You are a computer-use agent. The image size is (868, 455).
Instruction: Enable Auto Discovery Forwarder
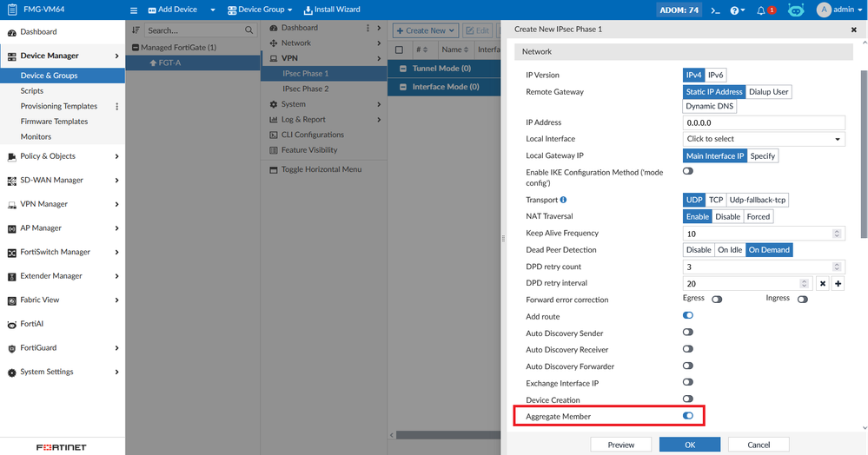click(x=688, y=366)
